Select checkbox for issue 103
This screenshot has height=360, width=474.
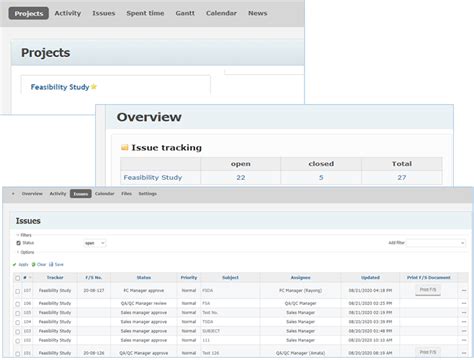[18, 332]
